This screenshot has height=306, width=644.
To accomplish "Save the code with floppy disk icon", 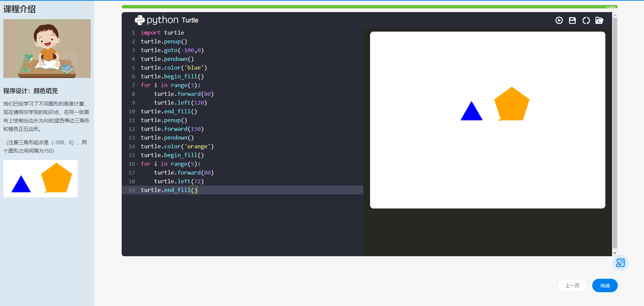I will pyautogui.click(x=572, y=21).
